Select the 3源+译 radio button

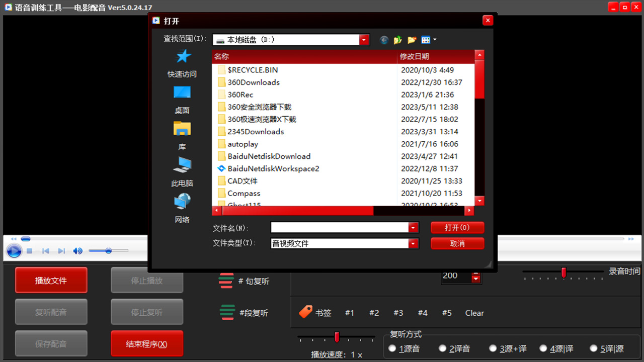click(x=493, y=348)
